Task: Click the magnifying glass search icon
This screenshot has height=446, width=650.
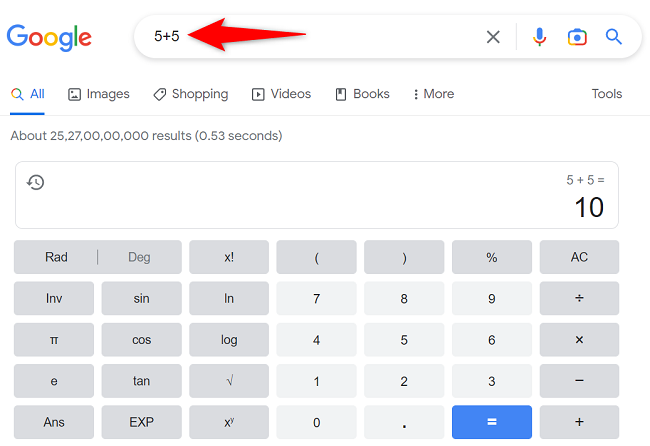Action: tap(614, 37)
